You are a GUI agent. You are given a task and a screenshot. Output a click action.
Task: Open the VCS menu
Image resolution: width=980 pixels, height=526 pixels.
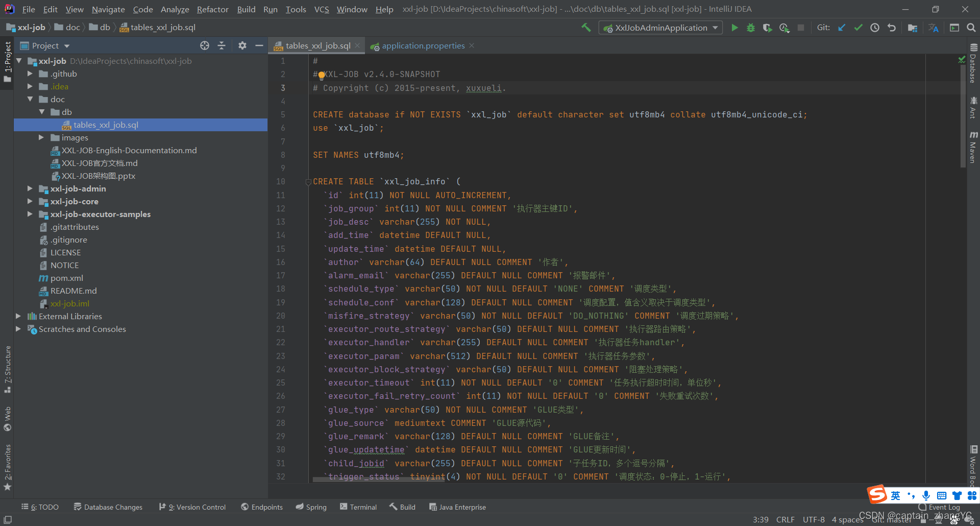(322, 9)
